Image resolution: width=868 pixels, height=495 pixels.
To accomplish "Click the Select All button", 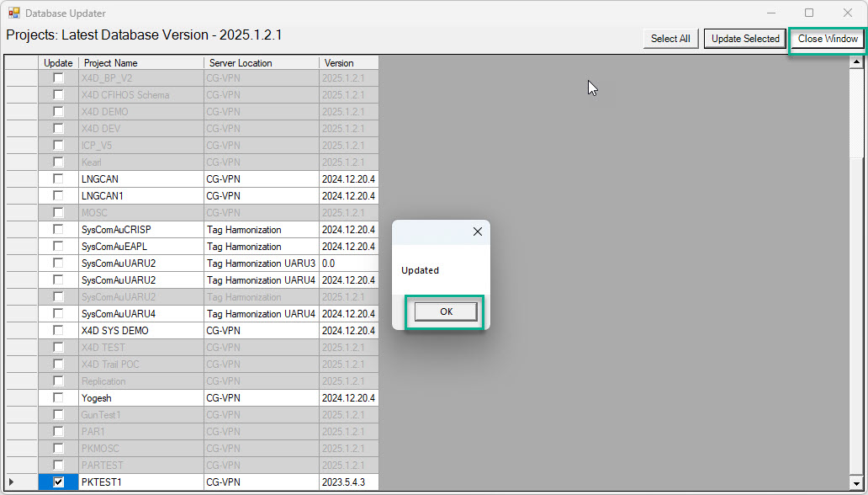I will 670,39.
